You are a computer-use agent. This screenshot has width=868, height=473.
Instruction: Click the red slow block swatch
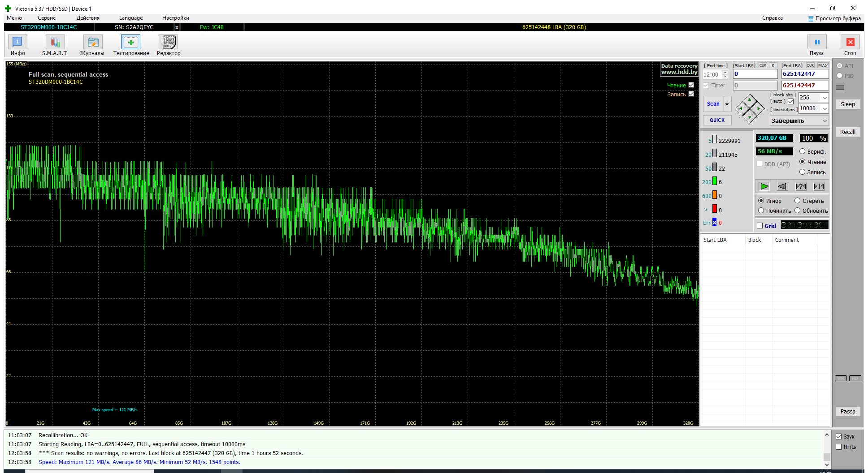(715, 209)
